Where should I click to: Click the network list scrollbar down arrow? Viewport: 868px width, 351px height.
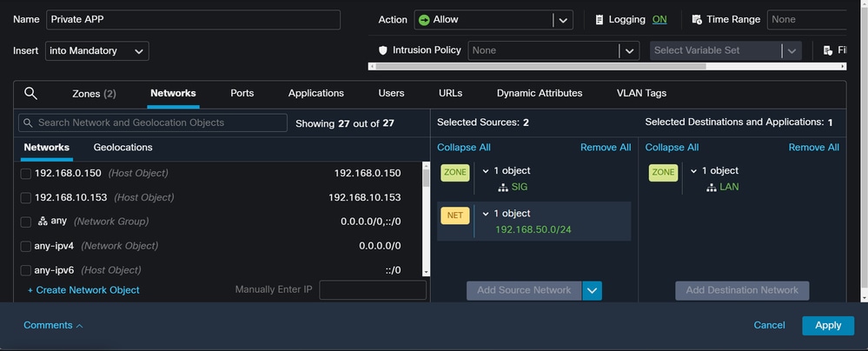pos(426,272)
